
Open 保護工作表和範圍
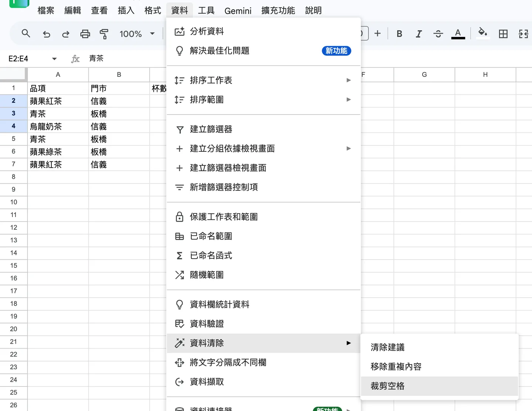click(x=263, y=217)
